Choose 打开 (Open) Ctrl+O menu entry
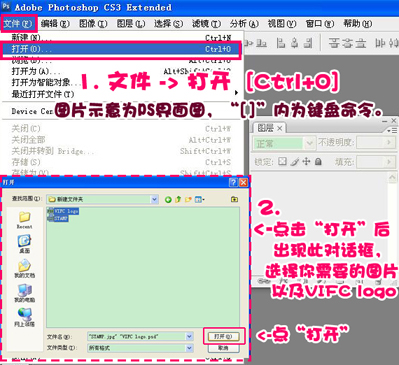This screenshot has width=399, height=365. click(121, 49)
